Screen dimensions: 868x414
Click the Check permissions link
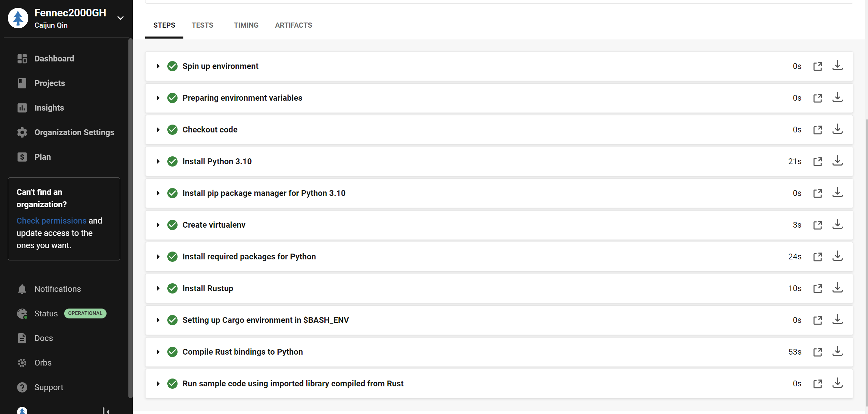click(x=52, y=221)
